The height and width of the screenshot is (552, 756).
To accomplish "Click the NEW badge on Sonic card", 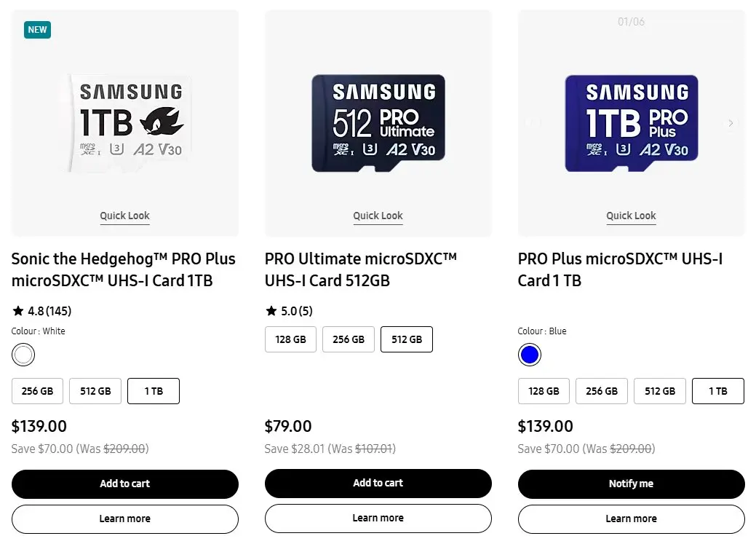I will coord(37,30).
